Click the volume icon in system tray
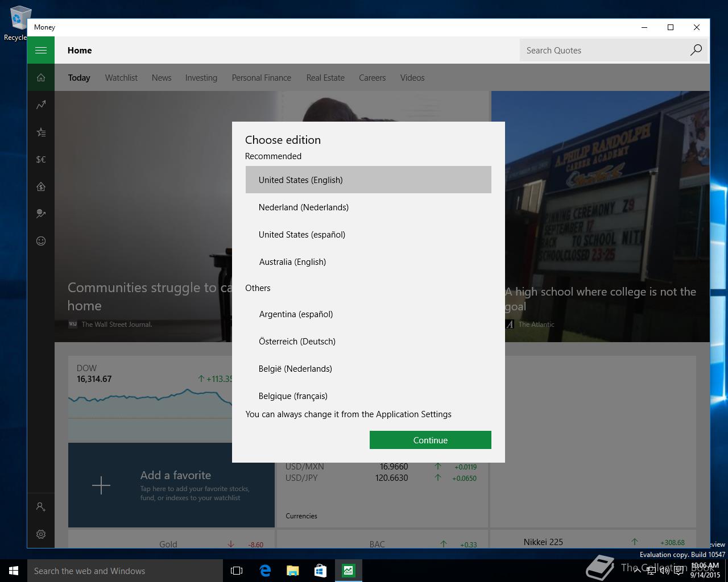 [664, 571]
